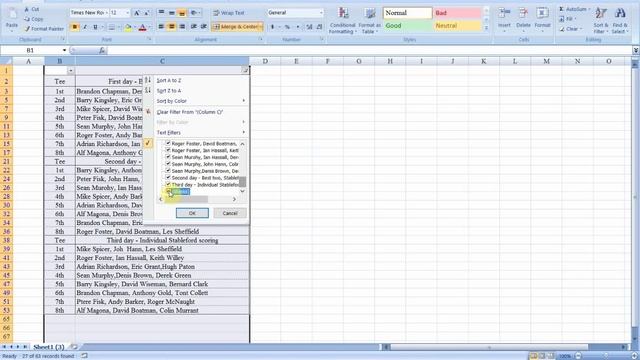The width and height of the screenshot is (640, 360).
Task: Click the Insert cells icon
Action: [504, 13]
